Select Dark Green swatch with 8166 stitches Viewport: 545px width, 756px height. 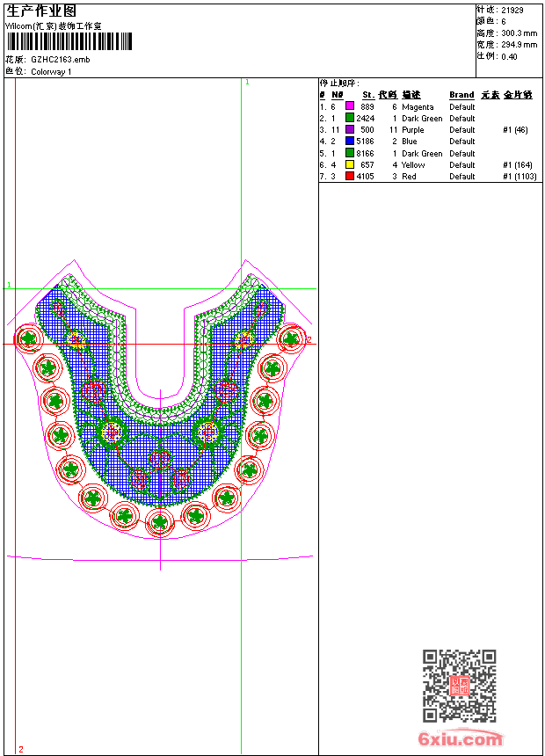pyautogui.click(x=349, y=153)
